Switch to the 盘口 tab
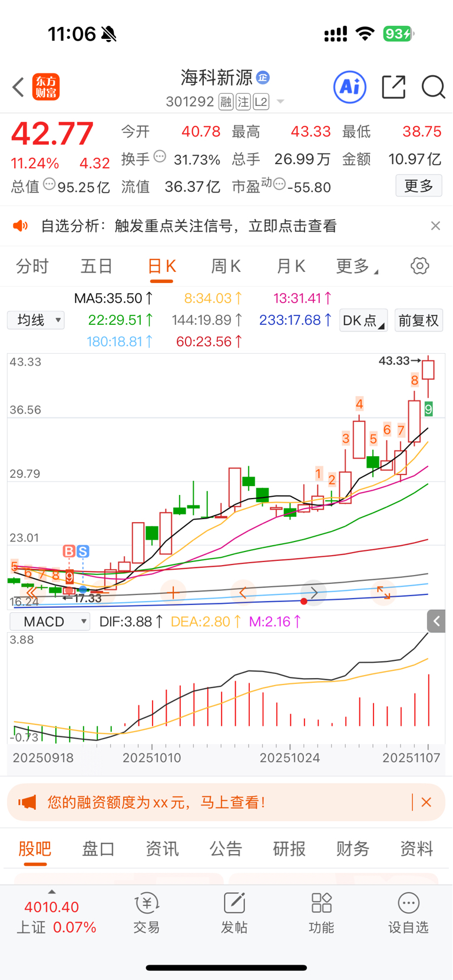 tap(98, 849)
